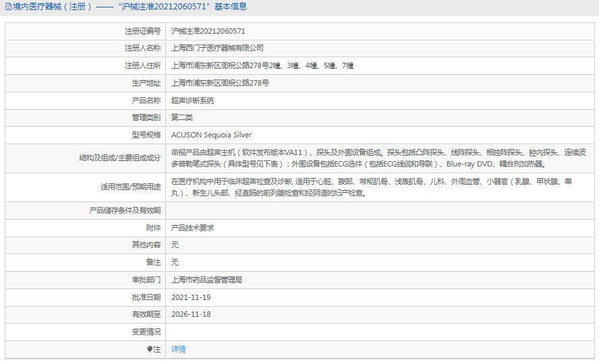Select registrant name 上海西门子医疗器械有限公司
Screen dimensions: 599x364
[x=217, y=48]
